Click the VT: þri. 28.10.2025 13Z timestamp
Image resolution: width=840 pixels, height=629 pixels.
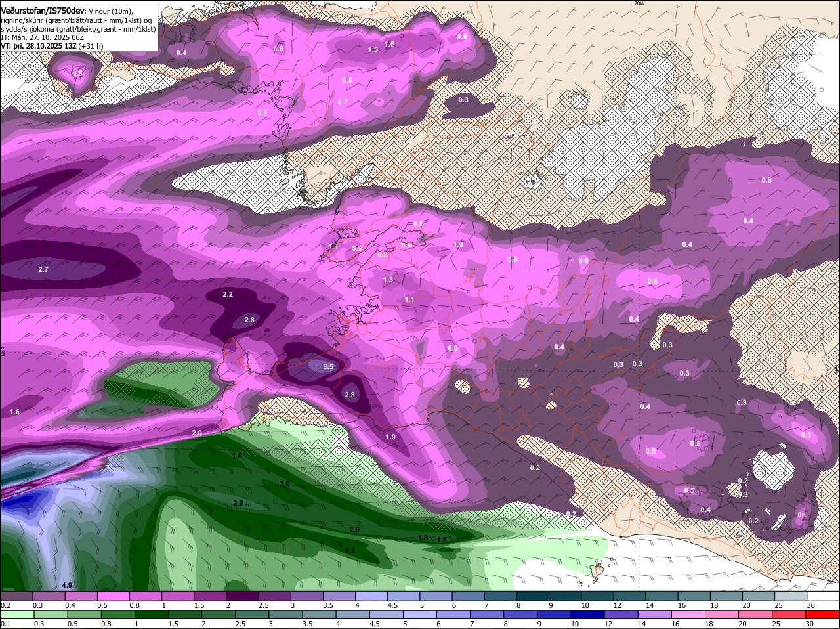pyautogui.click(x=39, y=46)
